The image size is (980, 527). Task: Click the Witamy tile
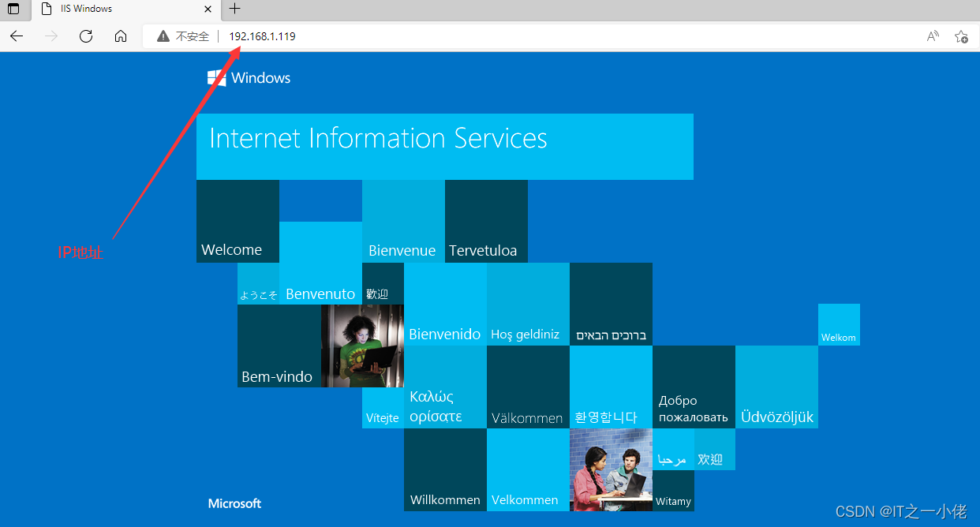[x=673, y=491]
